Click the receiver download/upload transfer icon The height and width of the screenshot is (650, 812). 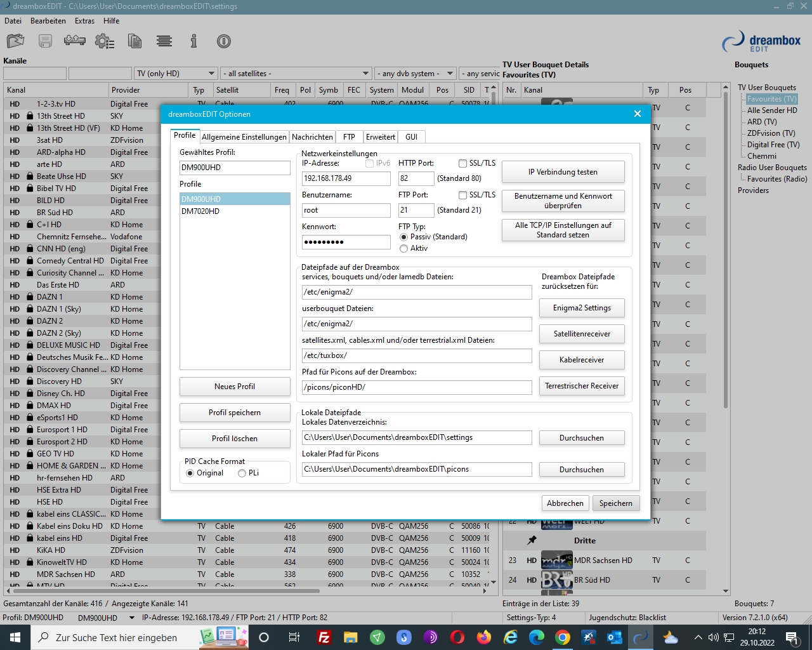click(x=75, y=41)
